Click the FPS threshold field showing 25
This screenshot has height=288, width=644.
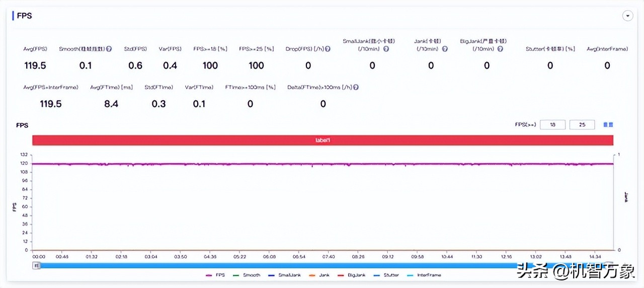(582, 124)
